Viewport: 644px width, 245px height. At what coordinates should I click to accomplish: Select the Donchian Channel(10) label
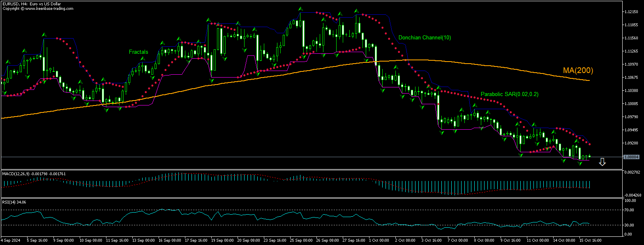tap(425, 38)
